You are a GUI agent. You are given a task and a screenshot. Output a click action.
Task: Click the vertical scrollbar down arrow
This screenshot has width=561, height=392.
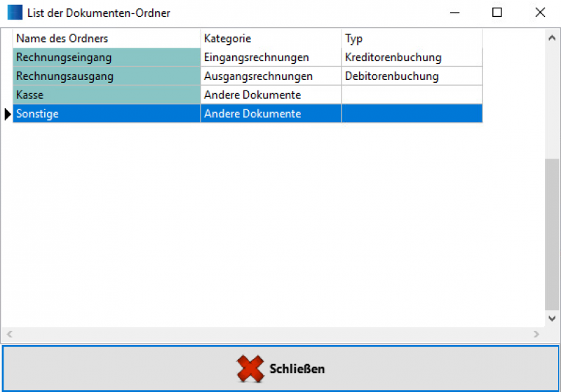[x=552, y=318]
